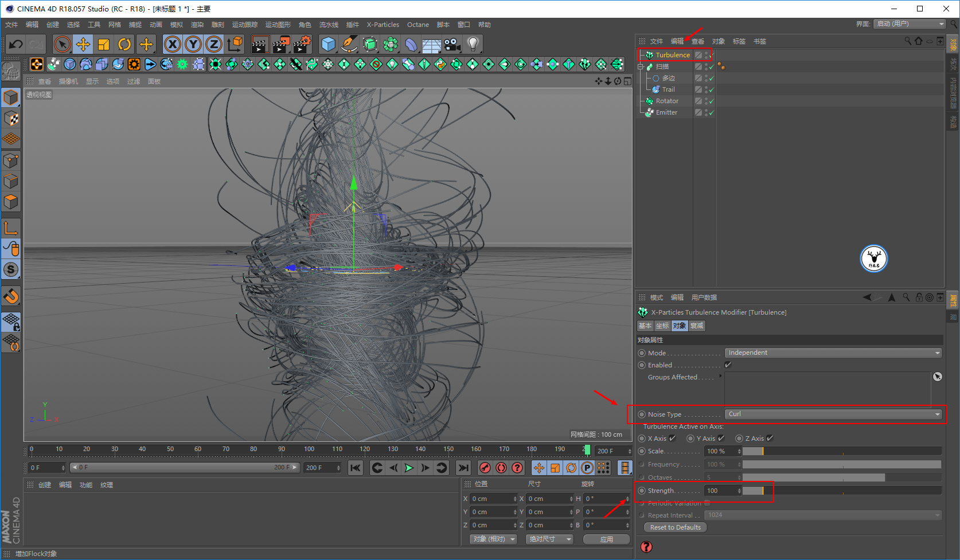This screenshot has height=560, width=960.
Task: Add a light object
Action: point(473,44)
